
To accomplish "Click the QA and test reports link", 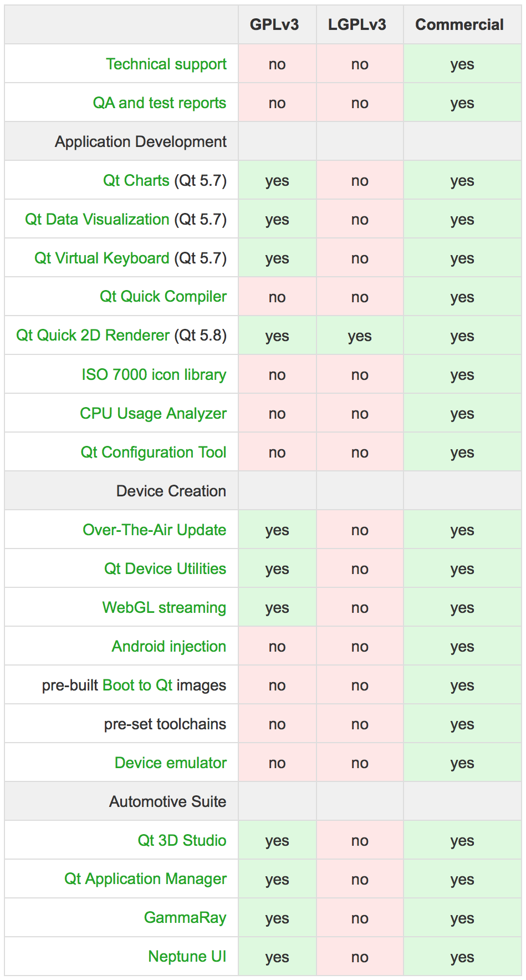I will coord(160,103).
